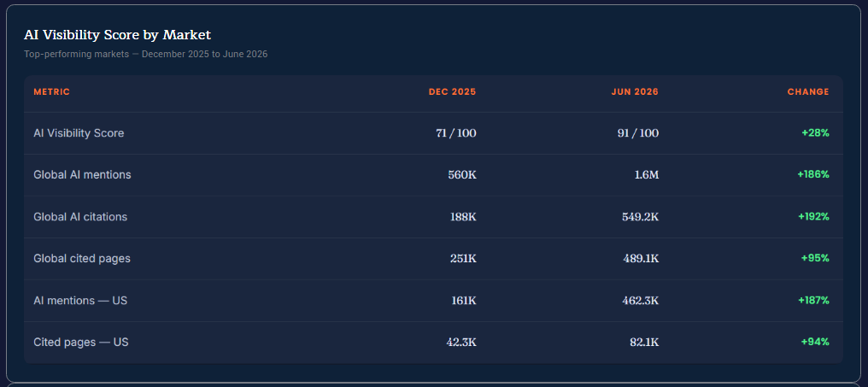Click the +28% change value
Screen dimensions: 868x387
pos(815,133)
